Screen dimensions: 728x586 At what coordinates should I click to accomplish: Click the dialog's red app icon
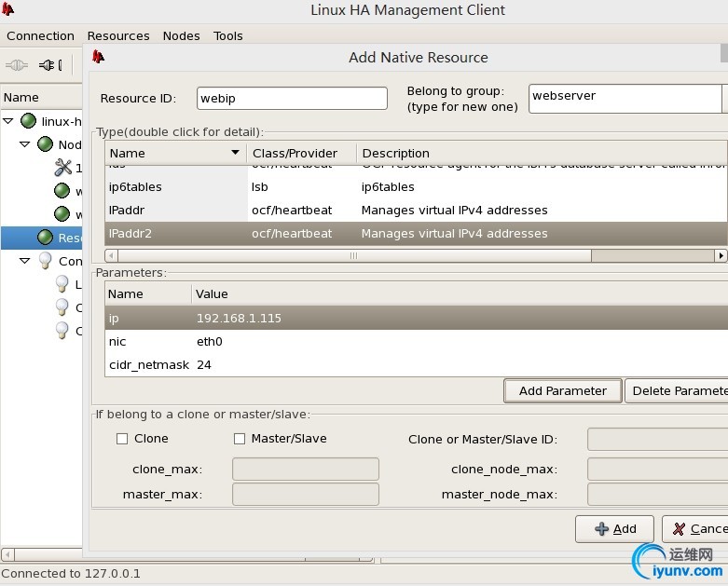[98, 57]
